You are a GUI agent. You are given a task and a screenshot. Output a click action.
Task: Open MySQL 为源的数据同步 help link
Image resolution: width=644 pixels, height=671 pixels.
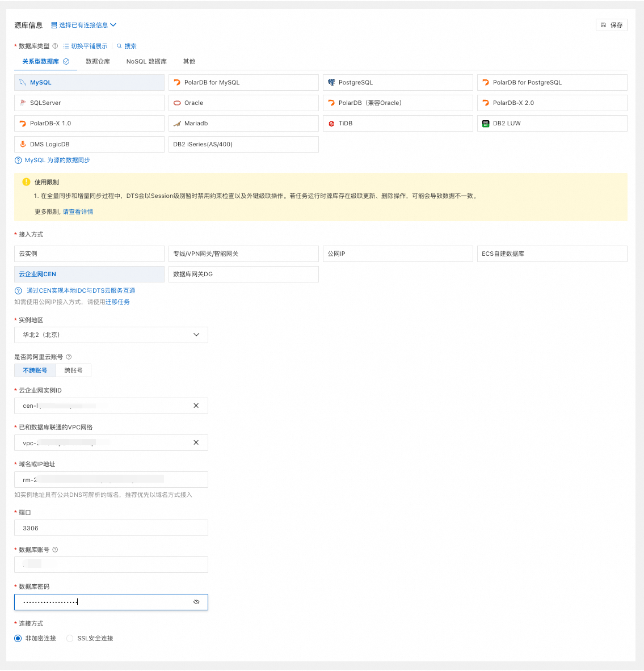(57, 160)
